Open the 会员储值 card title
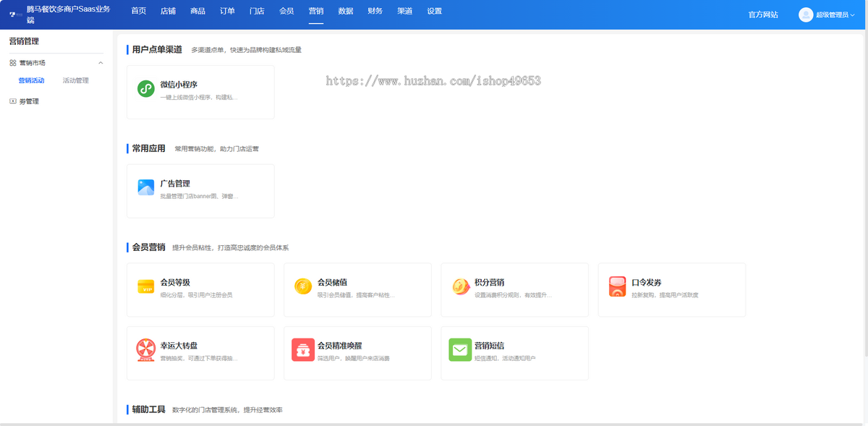Viewport: 868px width, 426px height. (x=332, y=282)
